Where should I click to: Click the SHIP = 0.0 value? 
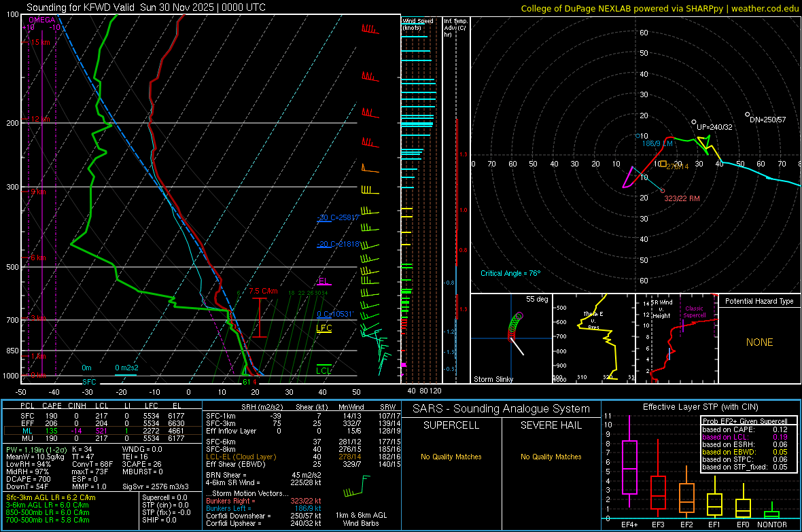coord(159,520)
